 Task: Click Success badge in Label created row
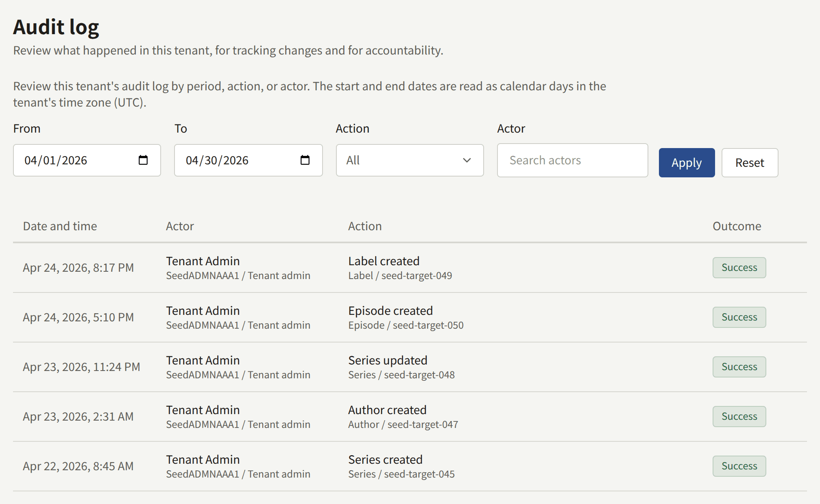tap(739, 268)
